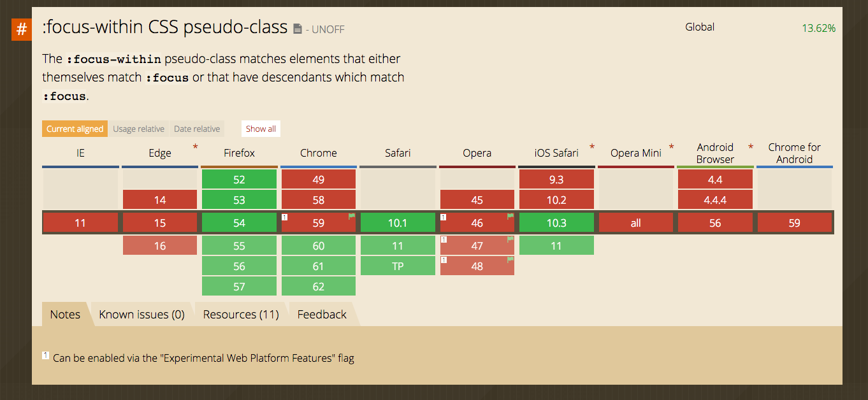868x400 pixels.
Task: Open the Resources (11) tab
Action: point(241,314)
